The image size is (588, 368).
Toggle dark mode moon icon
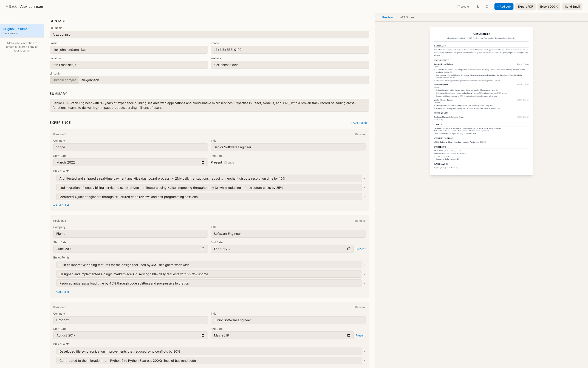click(x=478, y=7)
